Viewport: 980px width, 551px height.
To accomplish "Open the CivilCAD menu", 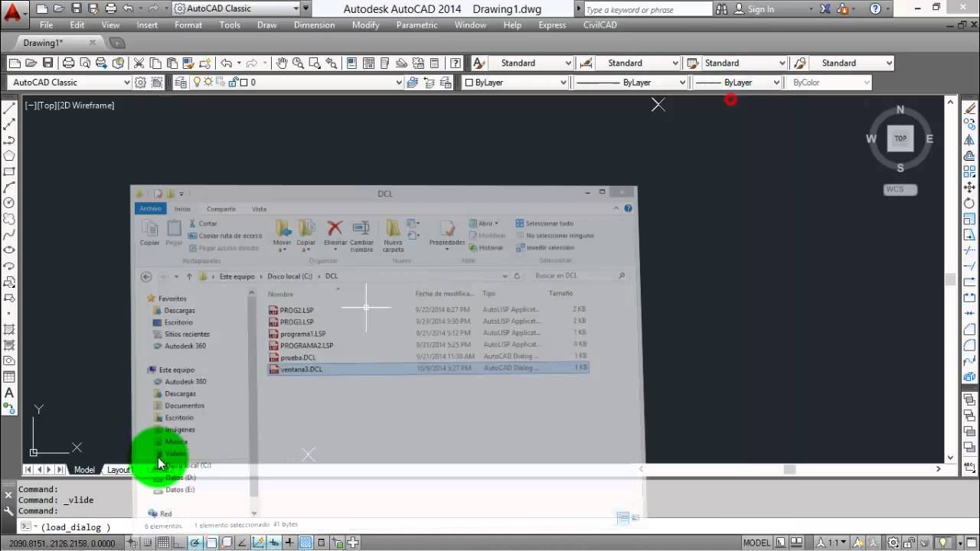I will click(599, 25).
